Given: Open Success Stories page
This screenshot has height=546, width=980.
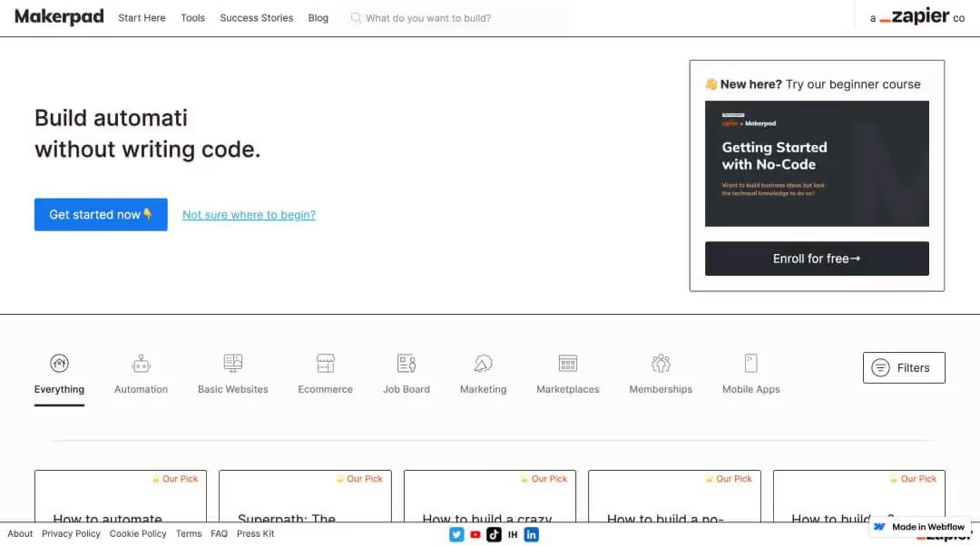Looking at the screenshot, I should pos(256,18).
